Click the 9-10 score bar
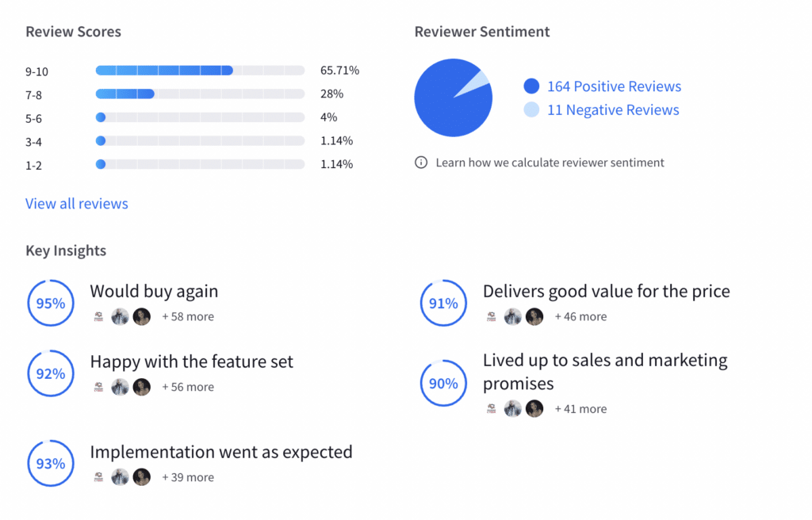Image resolution: width=812 pixels, height=520 pixels. pos(200,71)
